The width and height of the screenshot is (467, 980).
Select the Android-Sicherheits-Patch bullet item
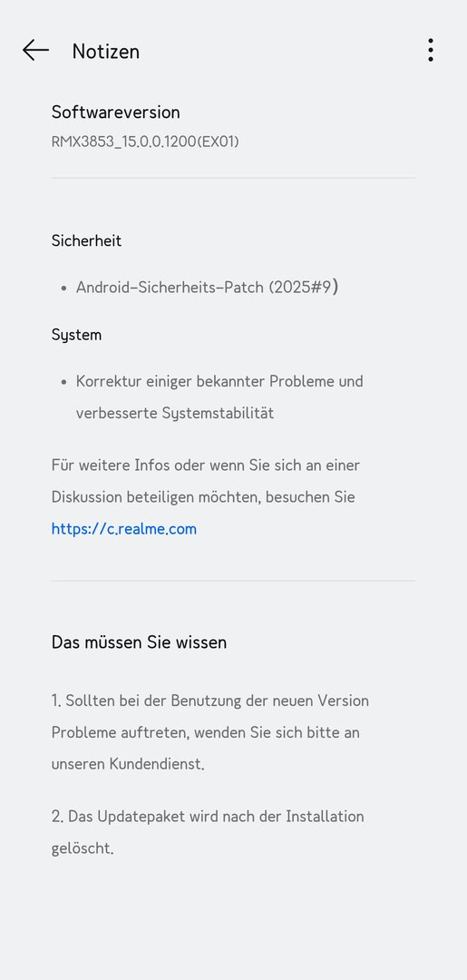point(208,287)
